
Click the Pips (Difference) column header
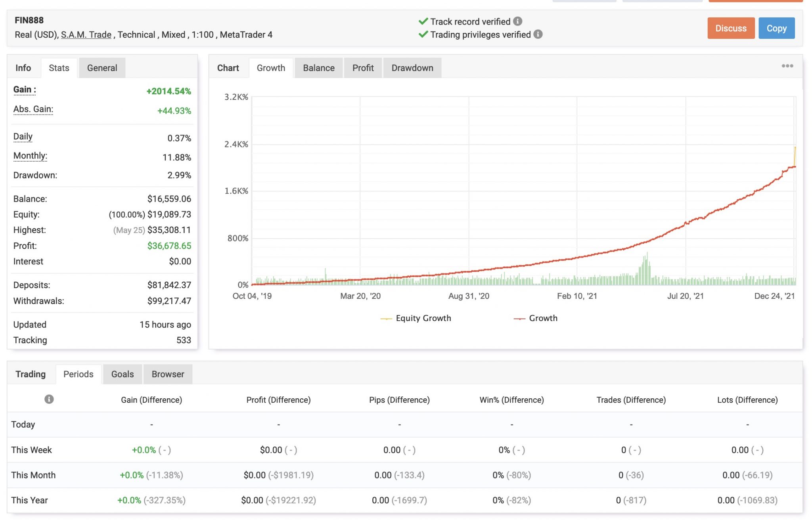(399, 400)
